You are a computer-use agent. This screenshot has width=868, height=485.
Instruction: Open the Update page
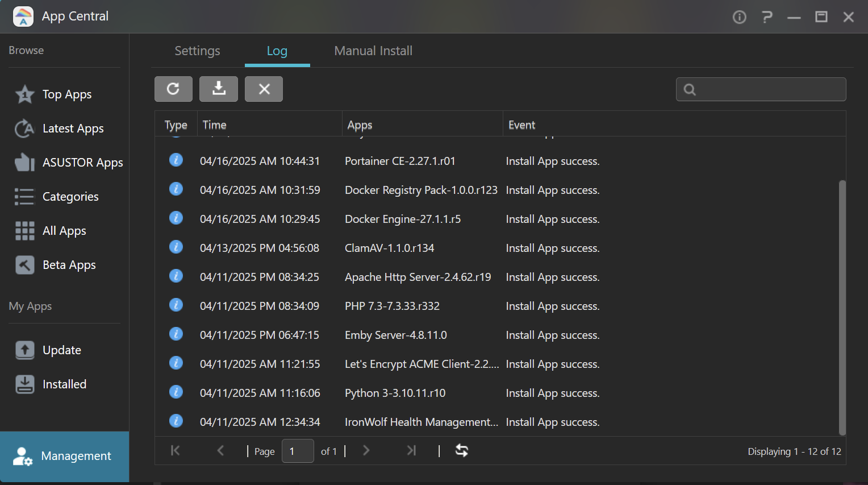[61, 350]
